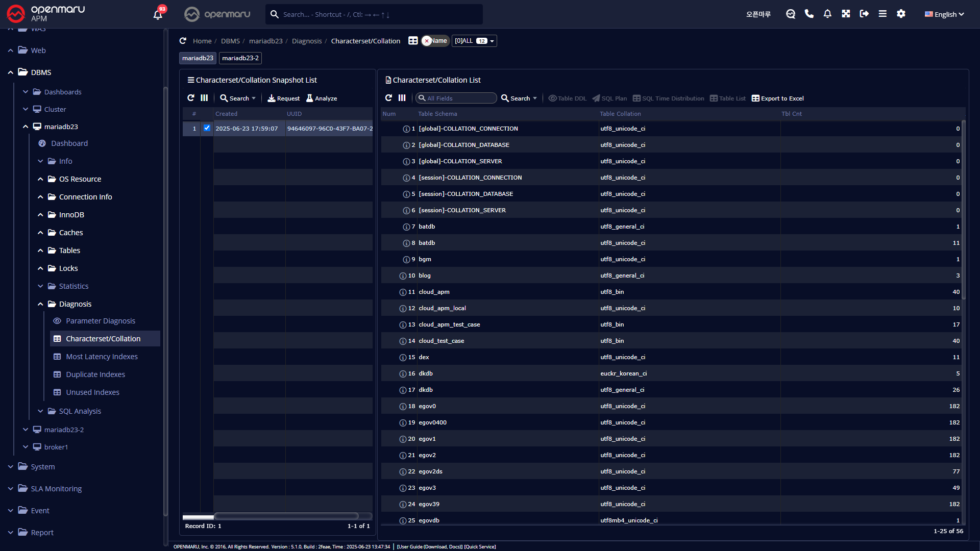Refresh the Characterset/Collation Snapshot List
The height and width of the screenshot is (551, 980).
(191, 98)
